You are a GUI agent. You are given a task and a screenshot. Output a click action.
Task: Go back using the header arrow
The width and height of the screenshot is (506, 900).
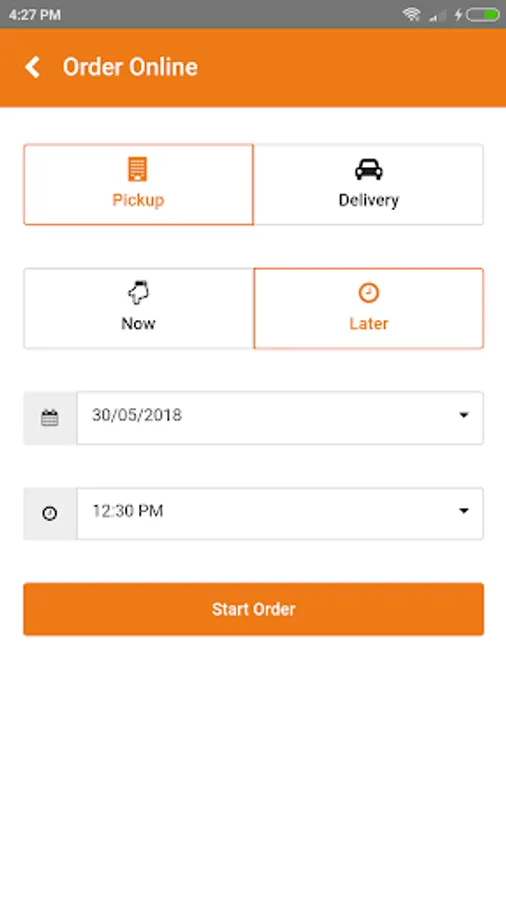(32, 67)
